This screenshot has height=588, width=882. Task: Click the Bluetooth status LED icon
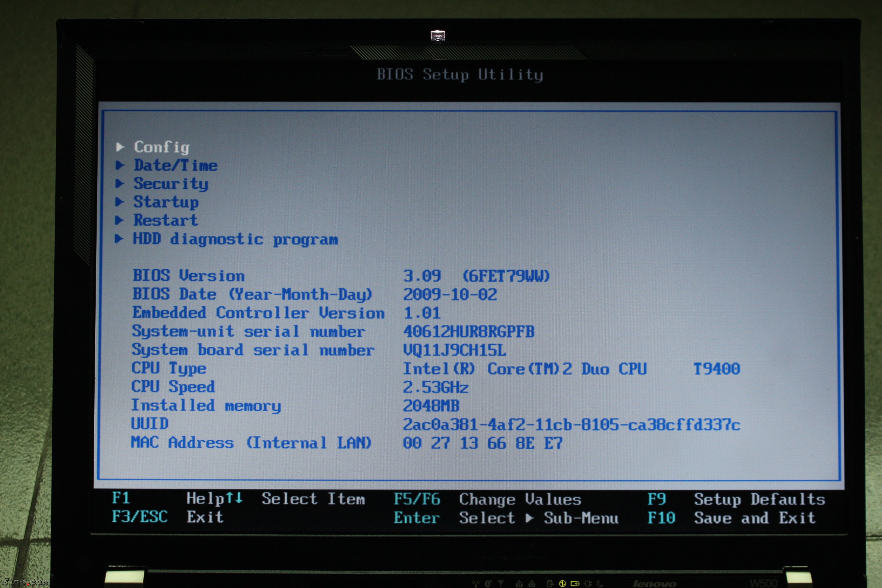coord(488,584)
